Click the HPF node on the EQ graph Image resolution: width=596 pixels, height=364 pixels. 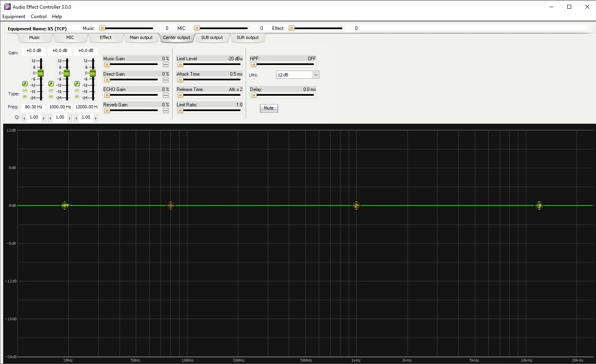(x=65, y=206)
